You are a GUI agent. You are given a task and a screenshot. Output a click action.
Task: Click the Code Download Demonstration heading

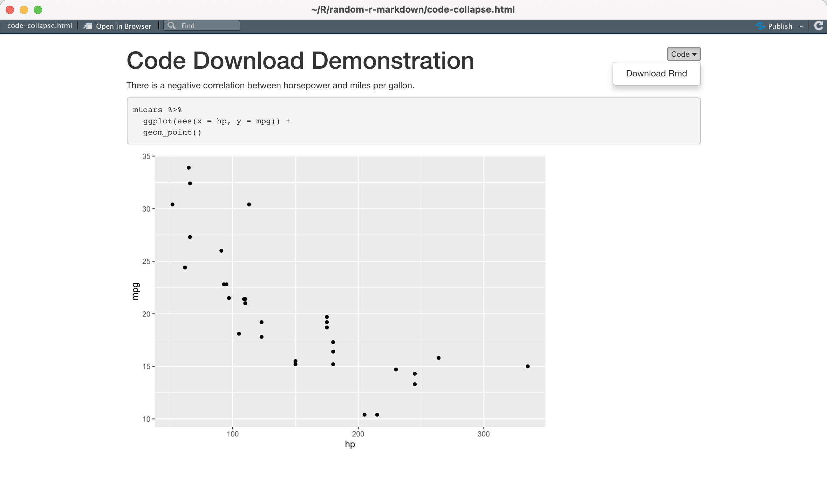(301, 60)
